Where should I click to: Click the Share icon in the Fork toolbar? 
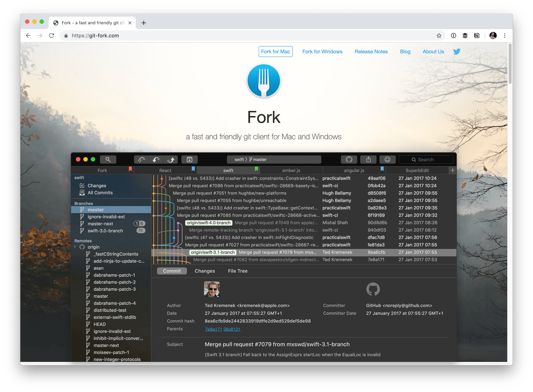tap(368, 159)
